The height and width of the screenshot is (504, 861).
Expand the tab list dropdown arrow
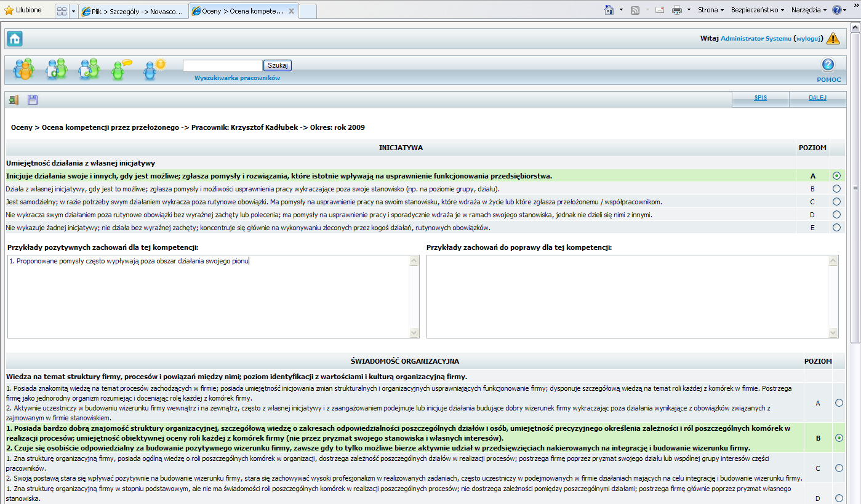tap(73, 11)
